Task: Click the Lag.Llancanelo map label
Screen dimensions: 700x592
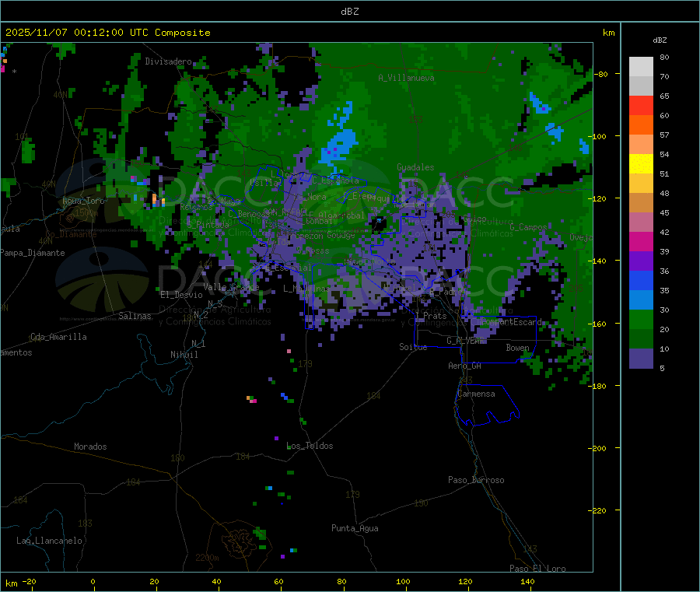Action: 49,541
